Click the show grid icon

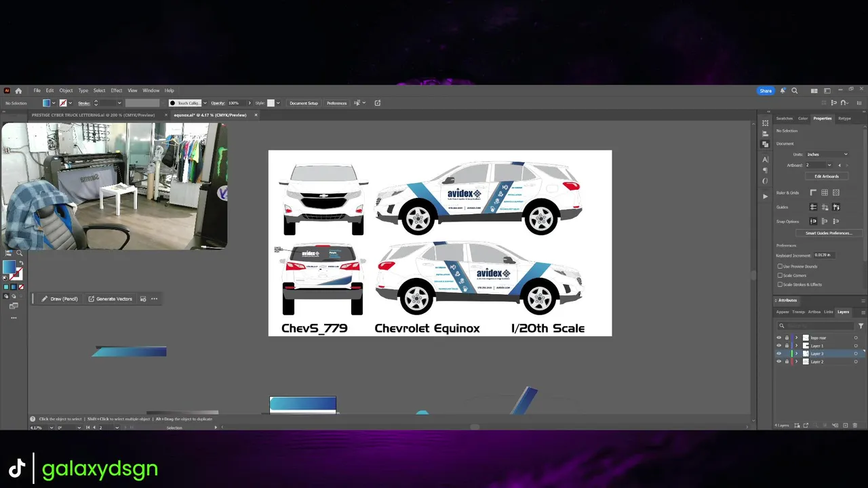click(x=825, y=193)
